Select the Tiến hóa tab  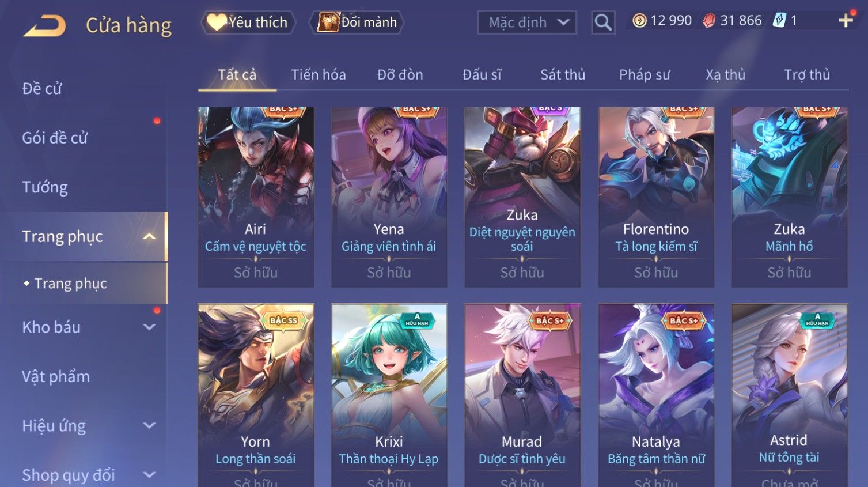pyautogui.click(x=319, y=75)
